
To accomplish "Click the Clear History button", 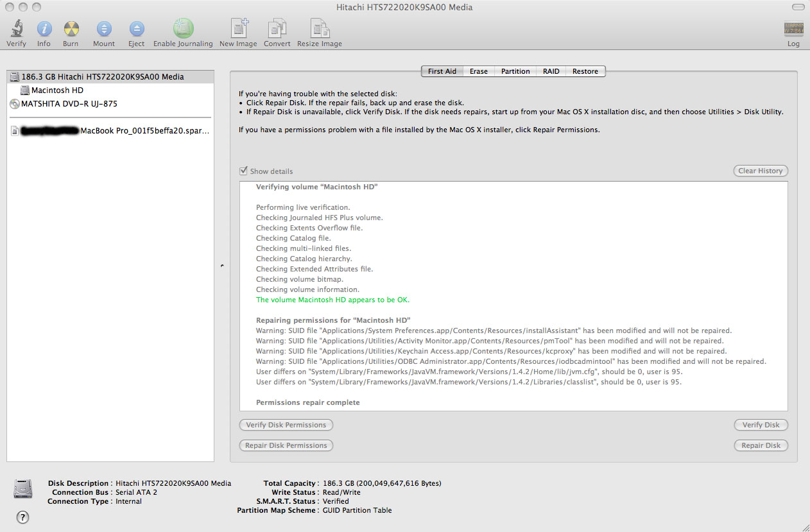I will point(761,171).
